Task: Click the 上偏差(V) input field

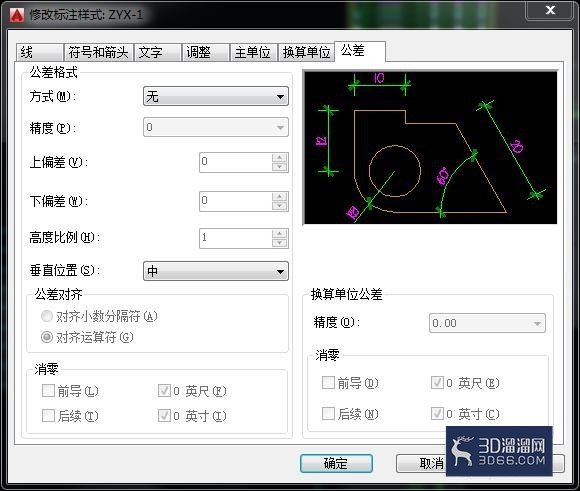Action: [236, 162]
